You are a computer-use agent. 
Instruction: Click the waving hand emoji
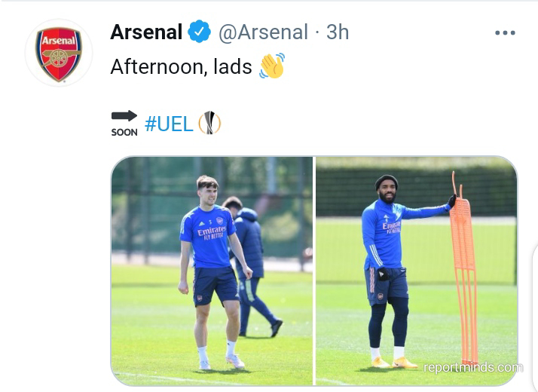pyautogui.click(x=272, y=66)
